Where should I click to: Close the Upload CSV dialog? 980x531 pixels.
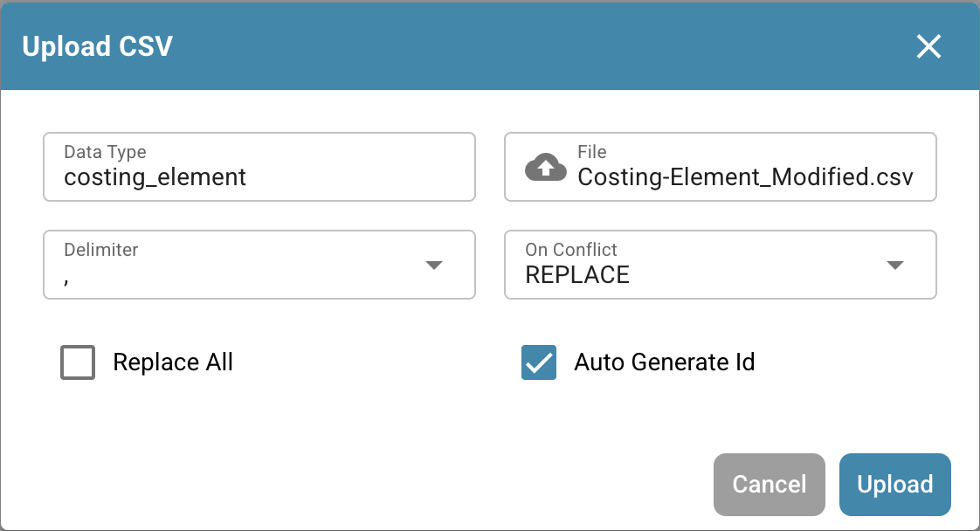[928, 46]
